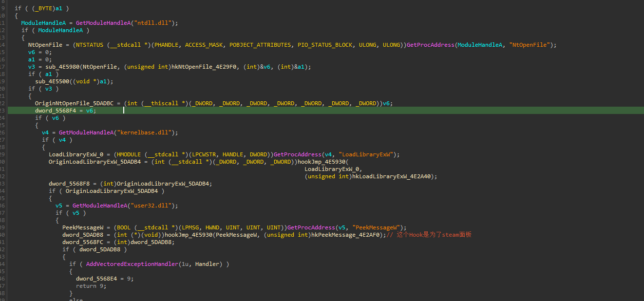
Task: Click the "return 9;" statement
Action: coord(91,286)
